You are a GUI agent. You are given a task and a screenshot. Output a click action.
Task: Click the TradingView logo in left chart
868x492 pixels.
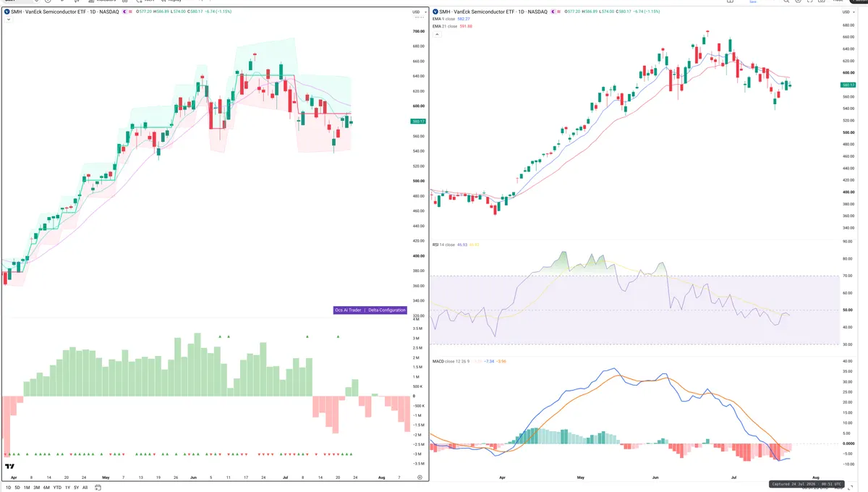pyautogui.click(x=10, y=467)
